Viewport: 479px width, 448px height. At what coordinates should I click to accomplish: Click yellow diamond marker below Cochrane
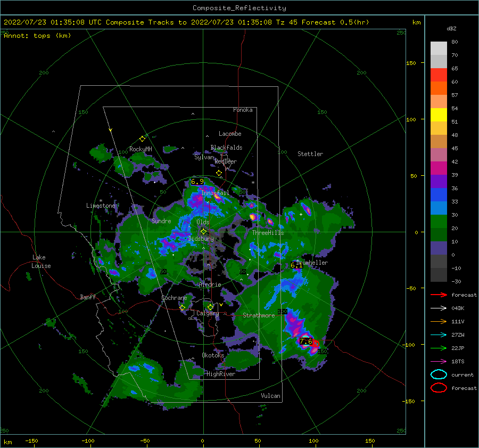tap(183, 307)
